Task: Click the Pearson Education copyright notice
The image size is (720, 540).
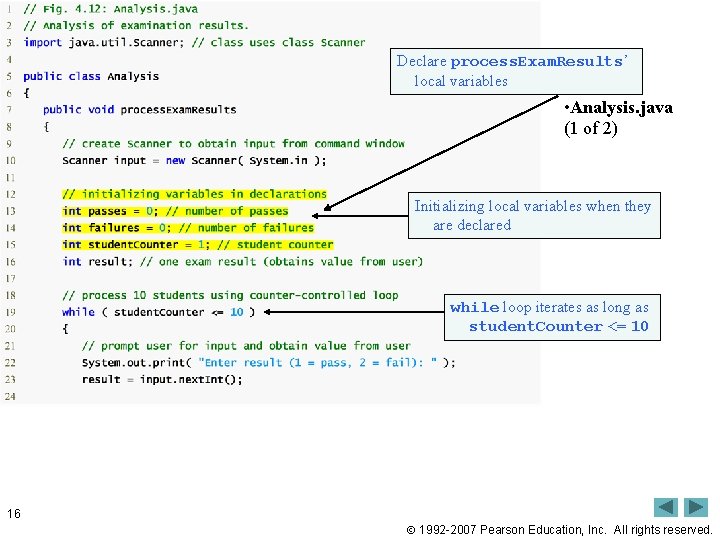Action: tap(559, 530)
